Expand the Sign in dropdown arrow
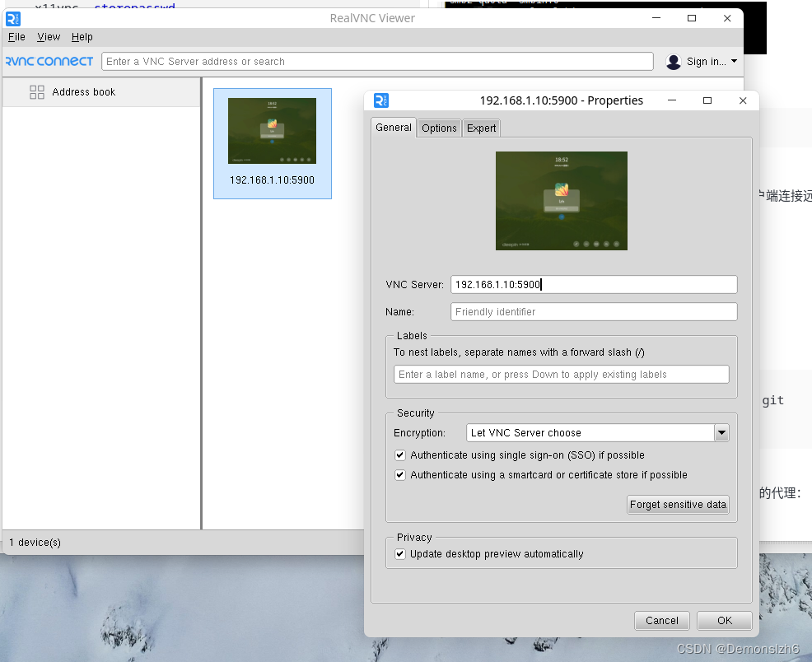 [734, 61]
